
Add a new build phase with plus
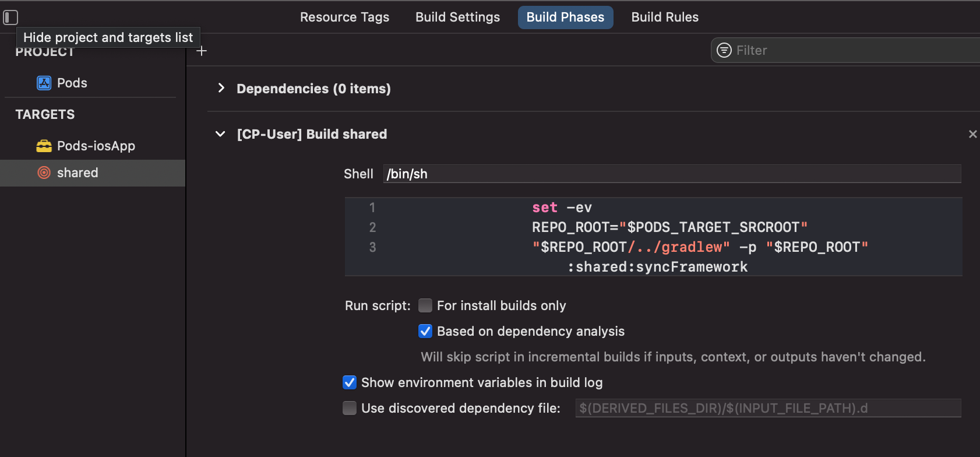(x=202, y=51)
